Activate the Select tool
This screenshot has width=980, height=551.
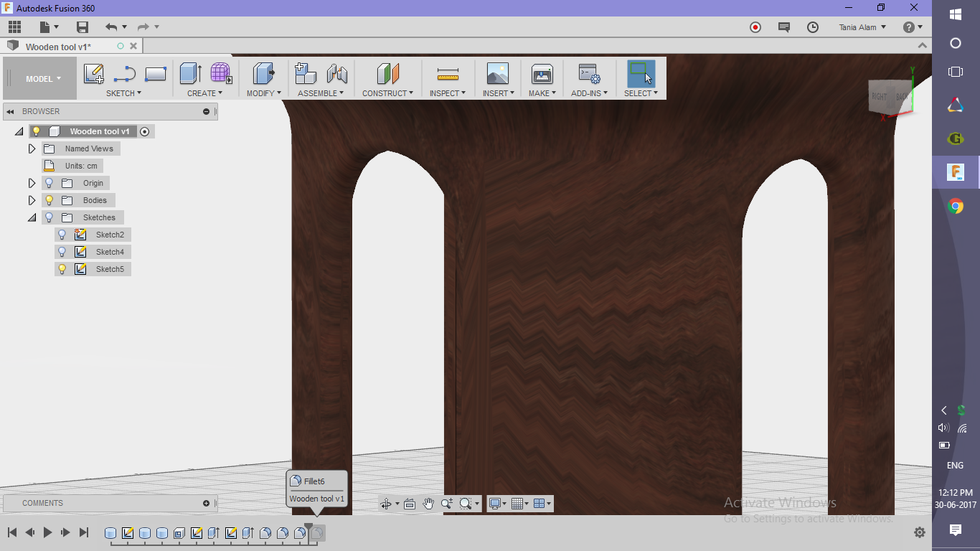(641, 73)
